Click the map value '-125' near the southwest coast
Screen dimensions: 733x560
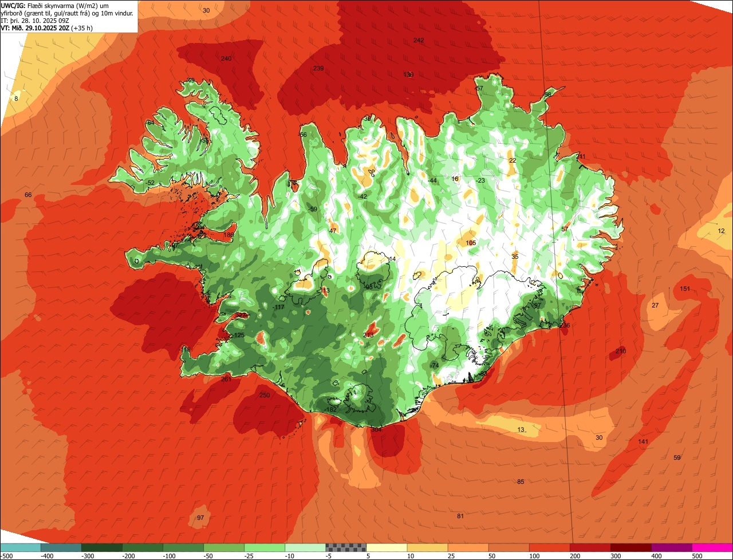coord(238,335)
